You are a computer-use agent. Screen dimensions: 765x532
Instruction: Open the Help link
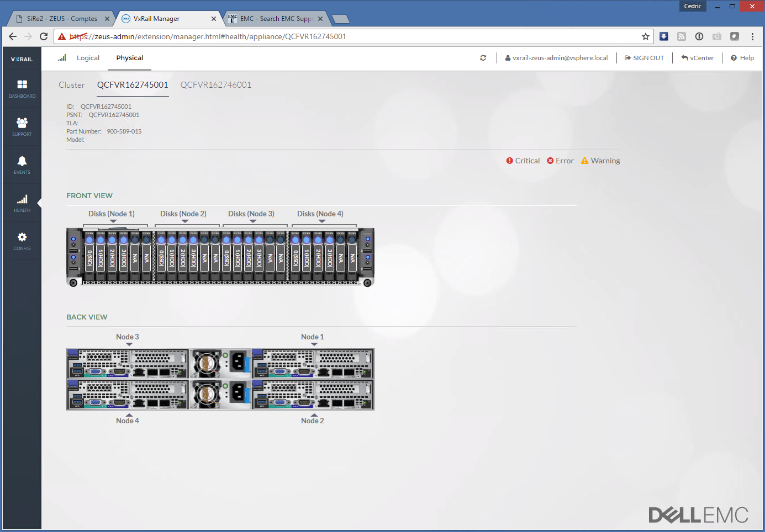coord(742,58)
